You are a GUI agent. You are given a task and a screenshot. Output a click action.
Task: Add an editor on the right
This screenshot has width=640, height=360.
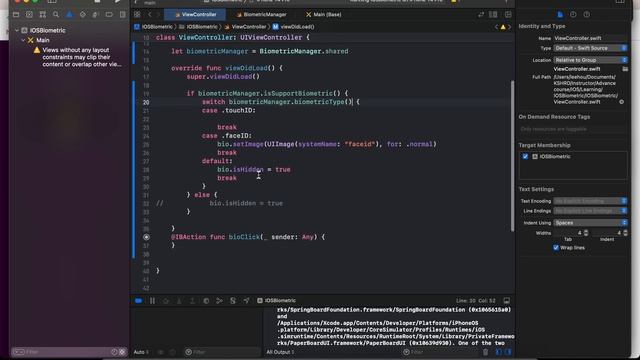pos(508,15)
